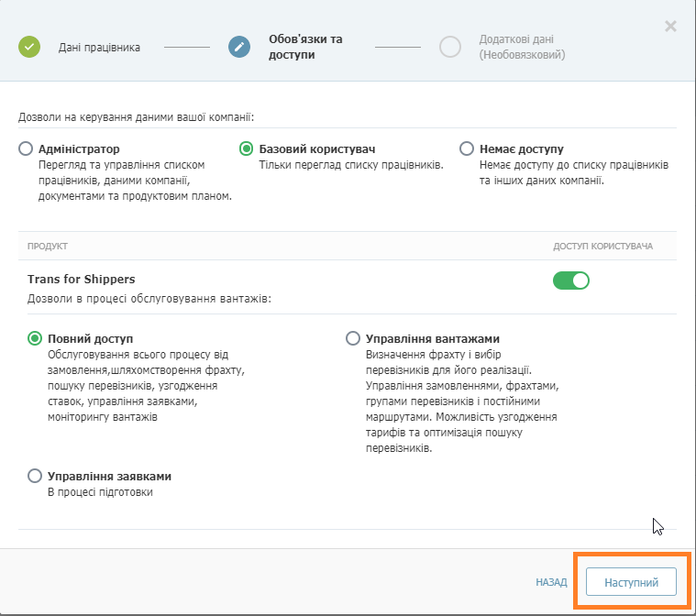The height and width of the screenshot is (616, 696).
Task: Click 'Дозволи на керування даними вашої компанії' heading
Action: [x=137, y=117]
